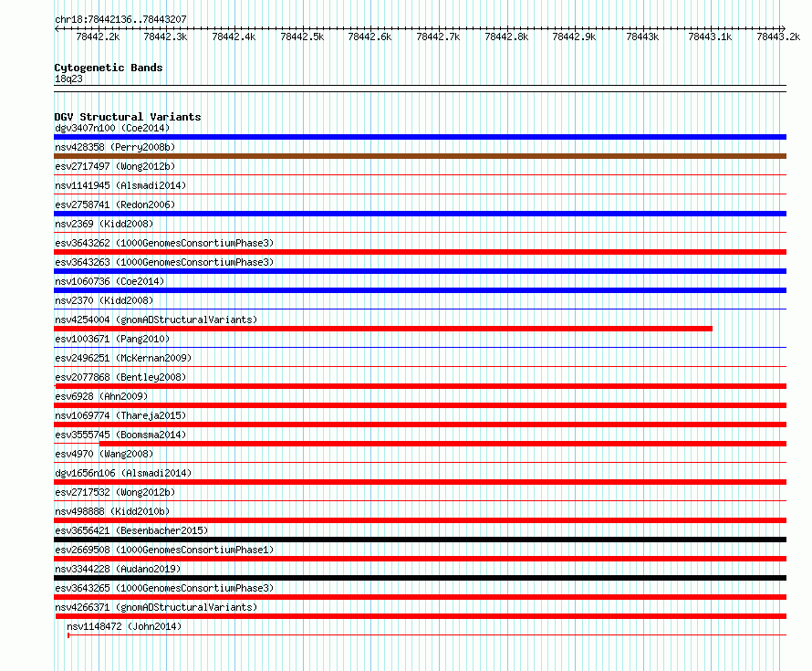Click the 78443k ruler tick label
Image resolution: width=812 pixels, height=671 pixels.
coord(642,37)
